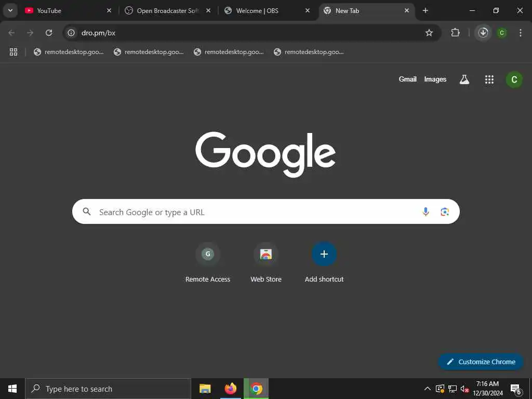Open the Remote Access shortcut
The height and width of the screenshot is (399, 532).
tap(208, 263)
